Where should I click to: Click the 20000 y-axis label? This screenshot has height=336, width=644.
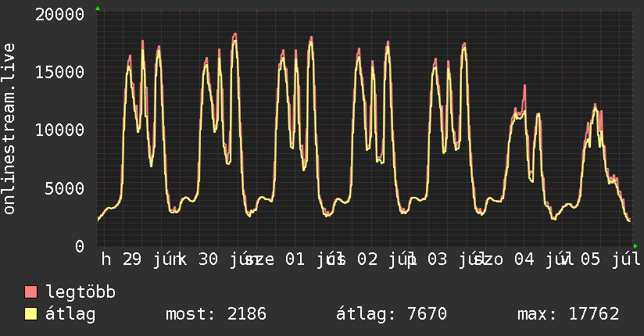(59, 15)
